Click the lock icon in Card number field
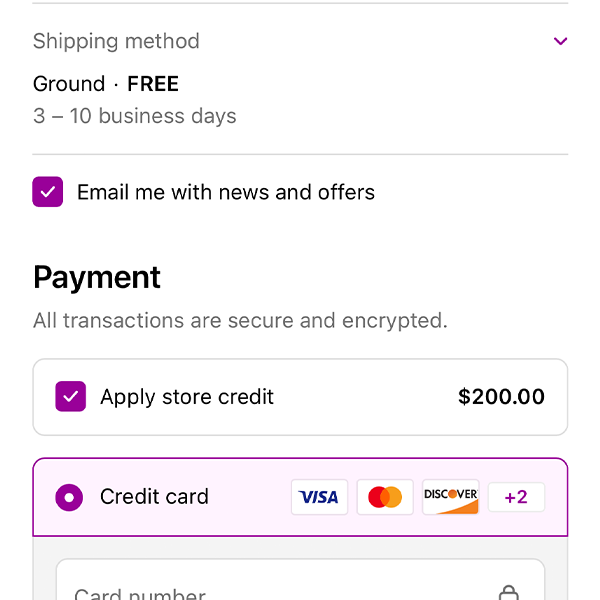This screenshot has height=600, width=600. tap(509, 593)
